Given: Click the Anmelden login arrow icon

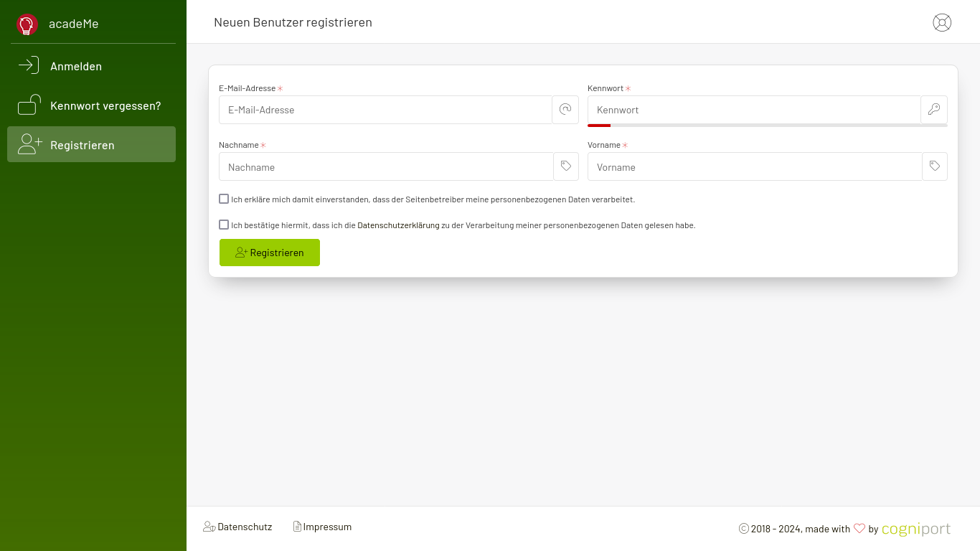Looking at the screenshot, I should coord(29,65).
